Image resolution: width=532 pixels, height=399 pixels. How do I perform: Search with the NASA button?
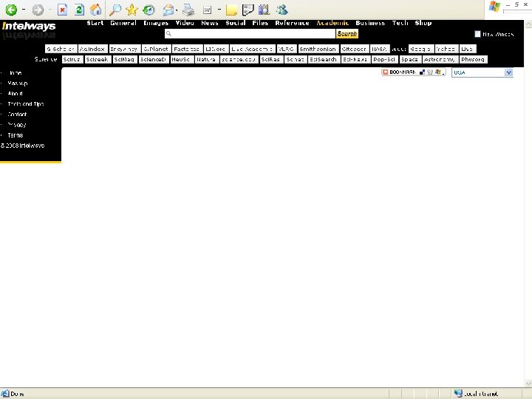pos(379,49)
